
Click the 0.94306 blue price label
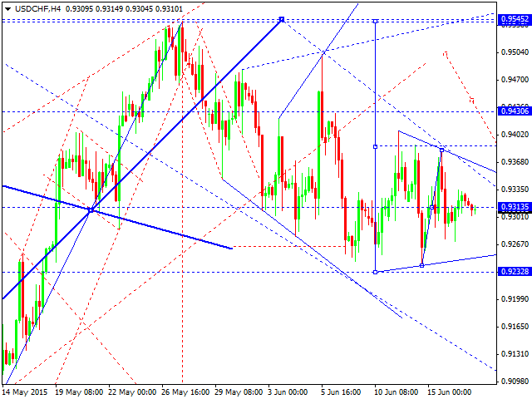coord(515,111)
